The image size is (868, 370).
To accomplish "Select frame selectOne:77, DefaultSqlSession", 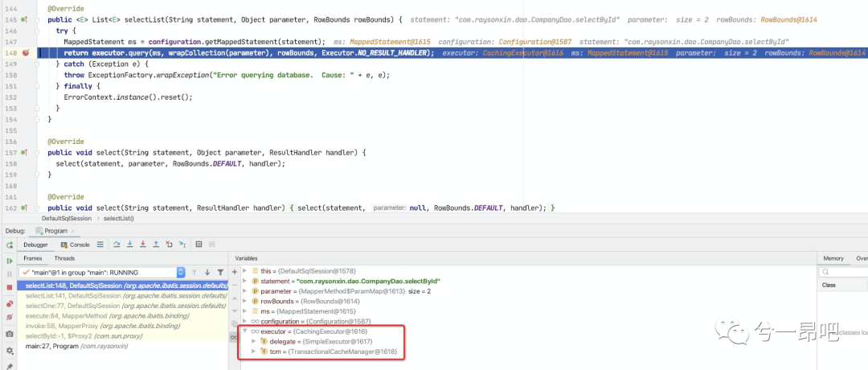I will [122, 306].
